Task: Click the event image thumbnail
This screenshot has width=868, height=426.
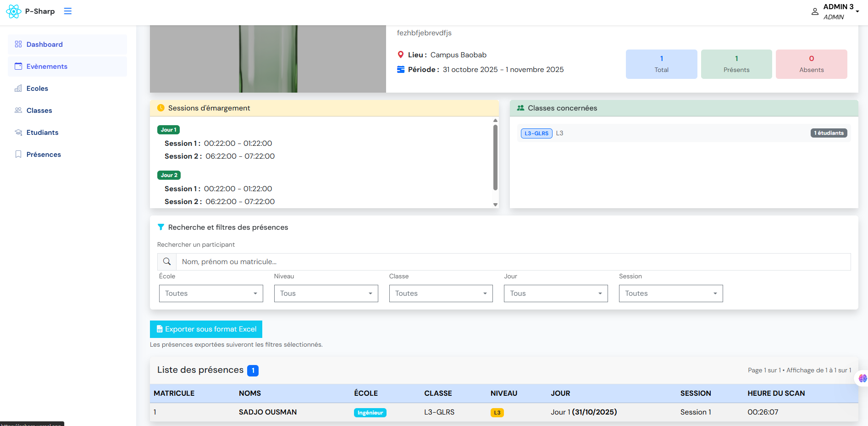Action: (268, 59)
